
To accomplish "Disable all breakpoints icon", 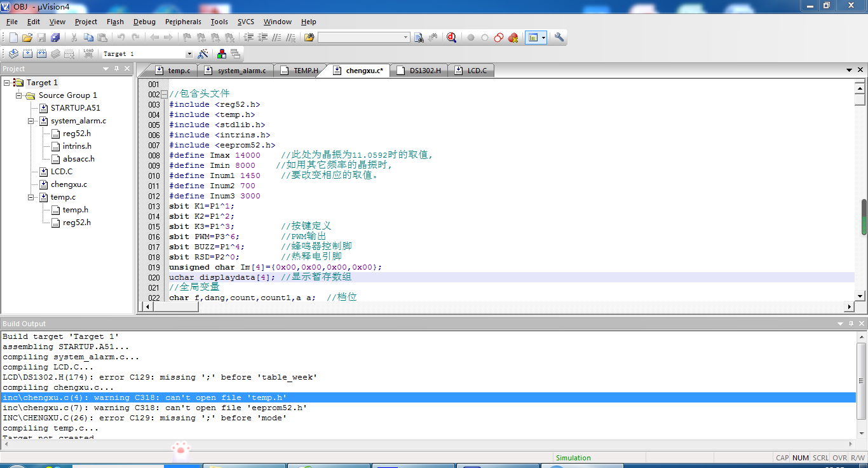I will click(x=499, y=38).
